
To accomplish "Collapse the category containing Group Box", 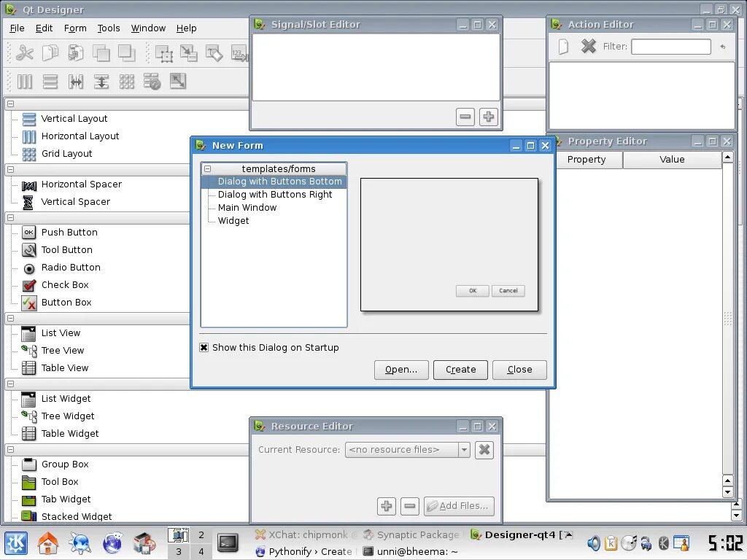I will pos(10,449).
